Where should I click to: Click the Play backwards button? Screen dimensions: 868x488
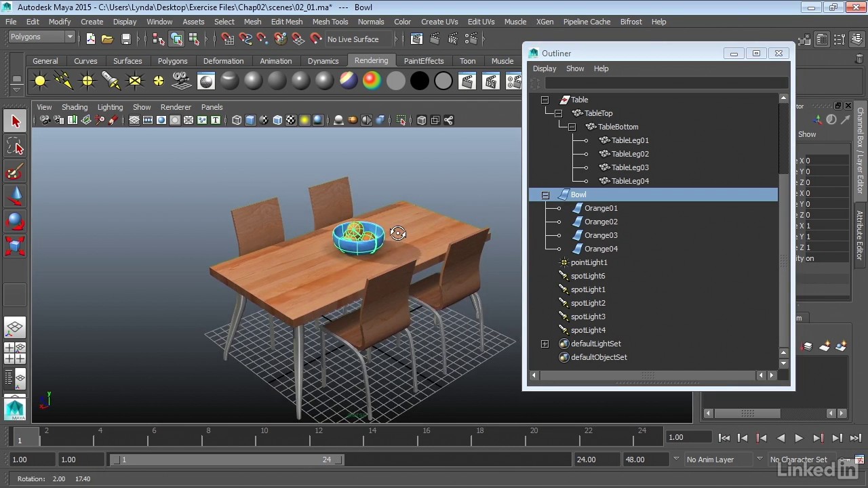780,438
